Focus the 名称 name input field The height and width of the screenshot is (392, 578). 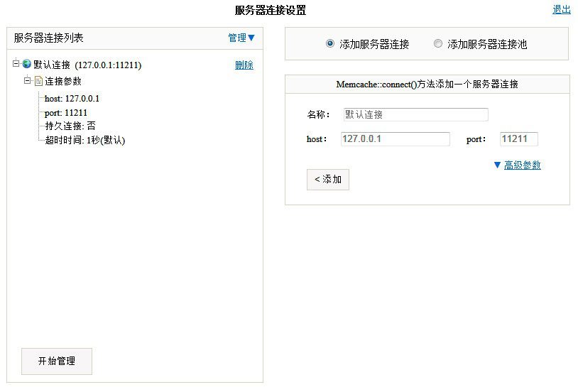[x=415, y=114]
